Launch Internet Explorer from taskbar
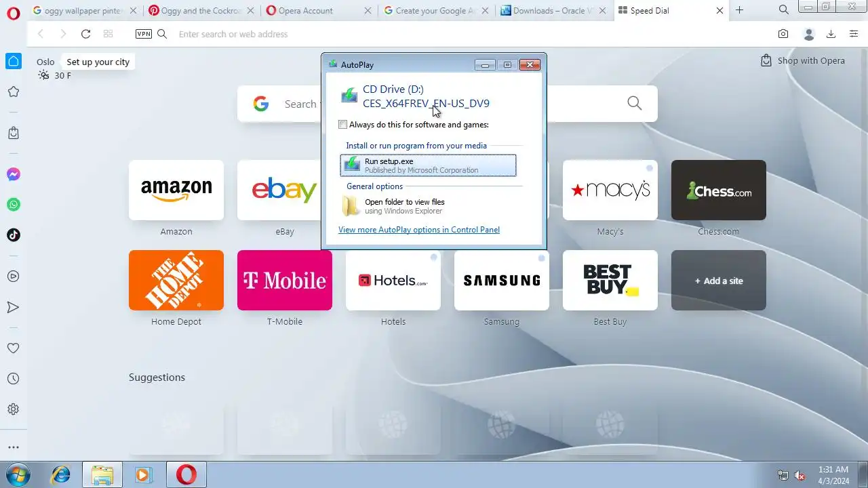This screenshot has width=868, height=488. [x=61, y=474]
